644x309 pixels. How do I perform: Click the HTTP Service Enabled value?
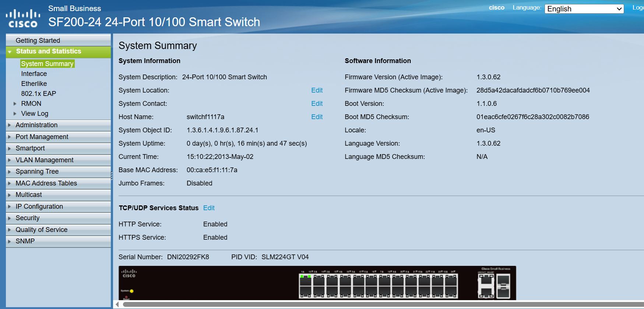(215, 224)
